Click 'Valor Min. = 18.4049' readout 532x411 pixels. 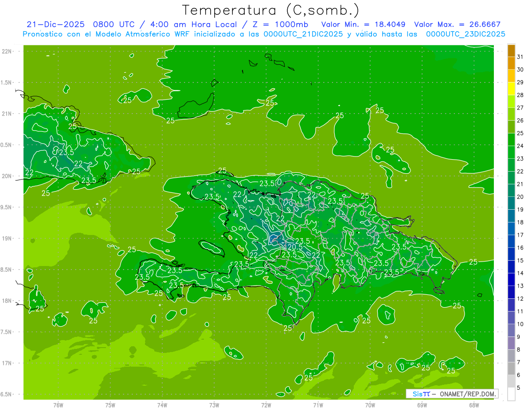click(x=364, y=24)
